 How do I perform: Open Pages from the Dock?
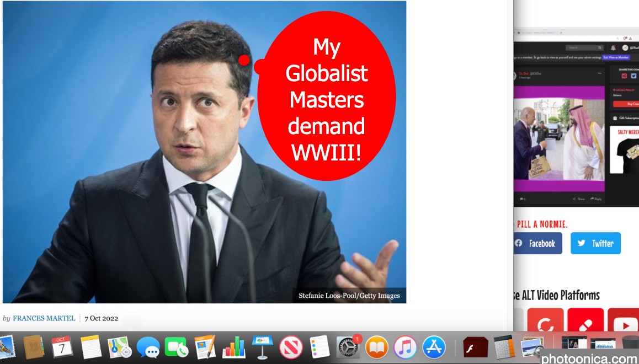(x=205, y=347)
